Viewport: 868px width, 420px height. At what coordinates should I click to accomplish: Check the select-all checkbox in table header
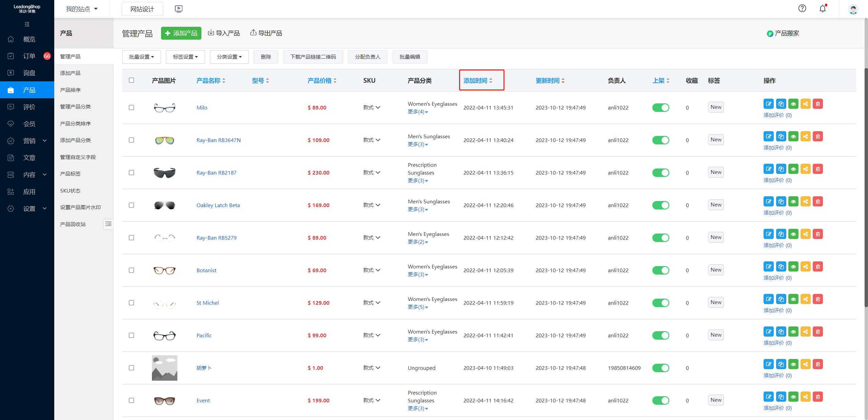[131, 80]
